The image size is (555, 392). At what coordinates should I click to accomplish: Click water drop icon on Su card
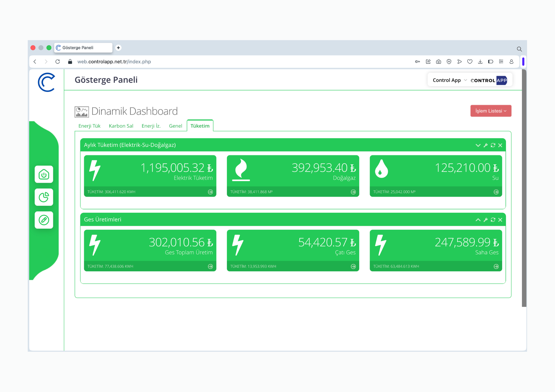381,169
